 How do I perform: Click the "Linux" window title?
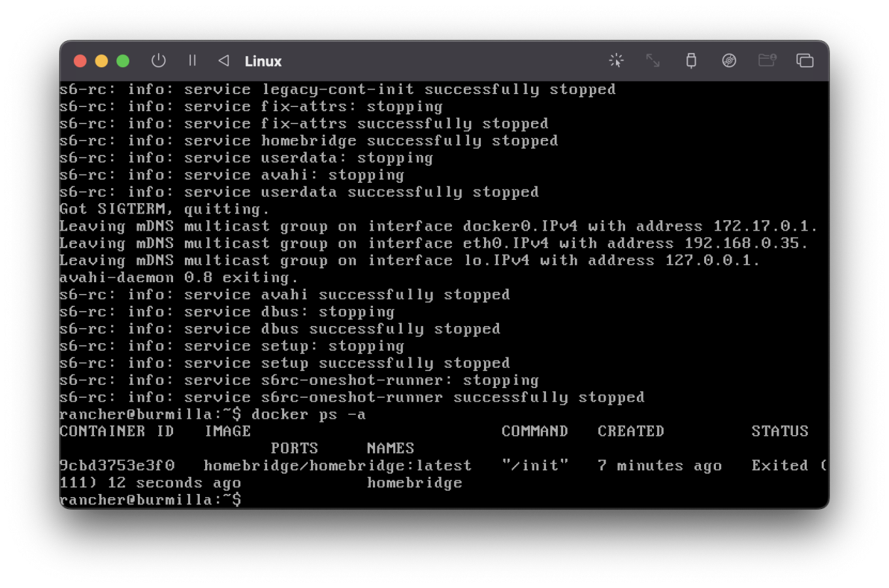coord(263,61)
